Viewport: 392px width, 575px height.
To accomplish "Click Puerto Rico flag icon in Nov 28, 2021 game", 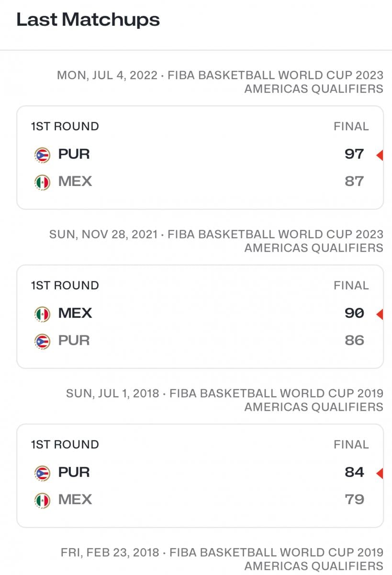I will coord(42,341).
